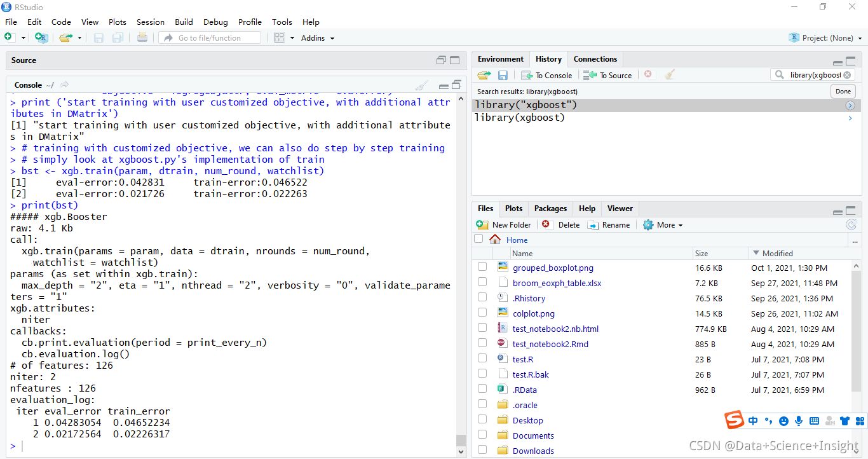Open the Session menu
Image resolution: width=868 pixels, height=459 pixels.
[150, 22]
